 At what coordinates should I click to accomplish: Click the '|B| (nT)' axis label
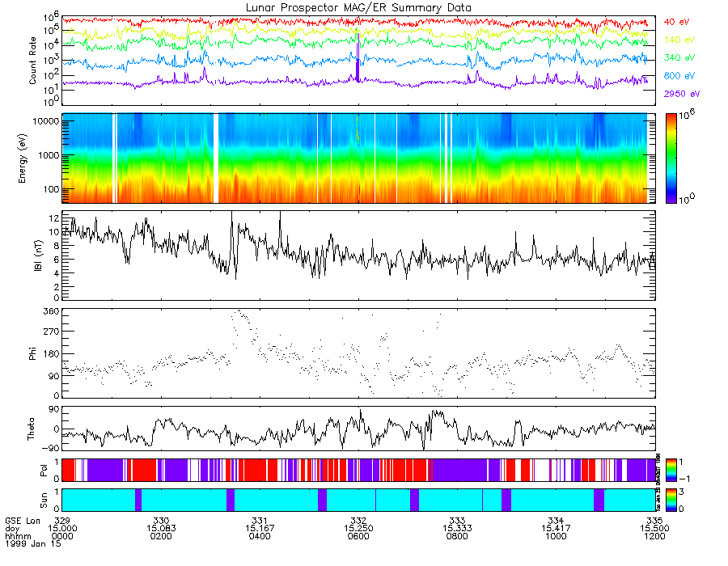coord(38,256)
